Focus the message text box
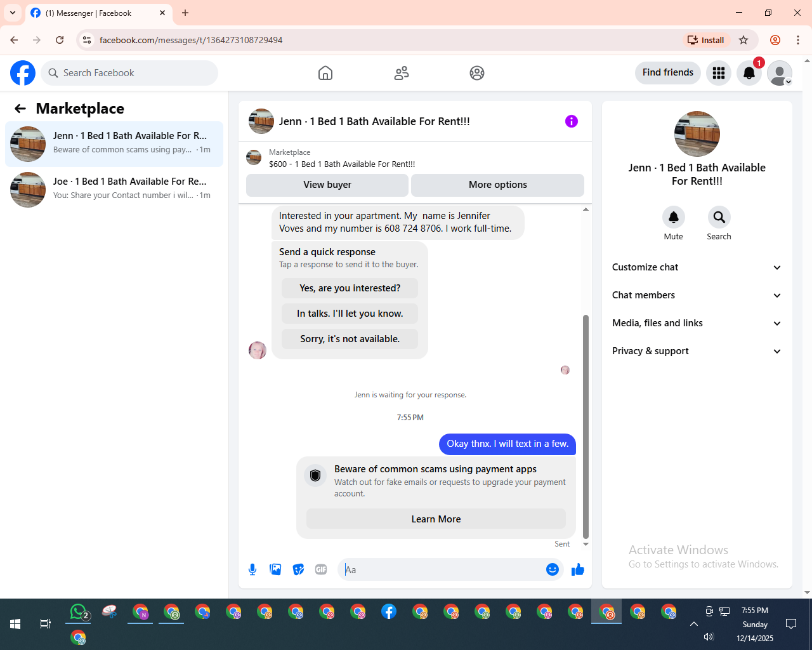812x650 pixels. pos(442,569)
